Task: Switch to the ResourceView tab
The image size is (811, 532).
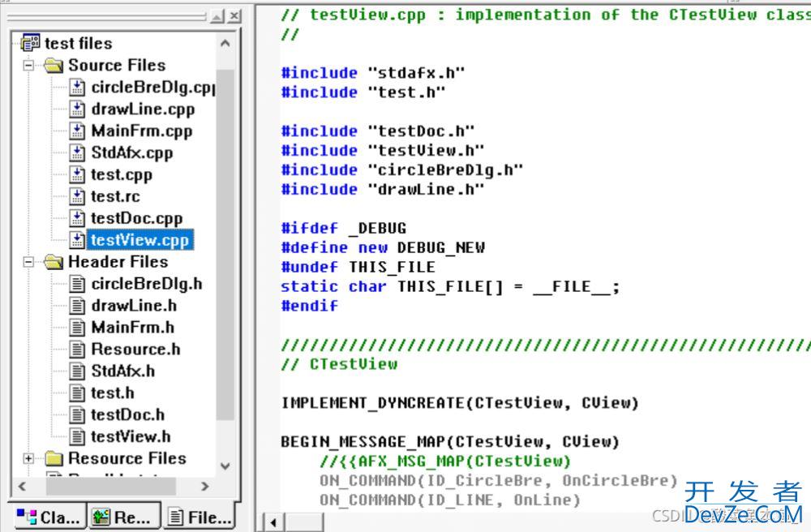Action: (x=123, y=517)
